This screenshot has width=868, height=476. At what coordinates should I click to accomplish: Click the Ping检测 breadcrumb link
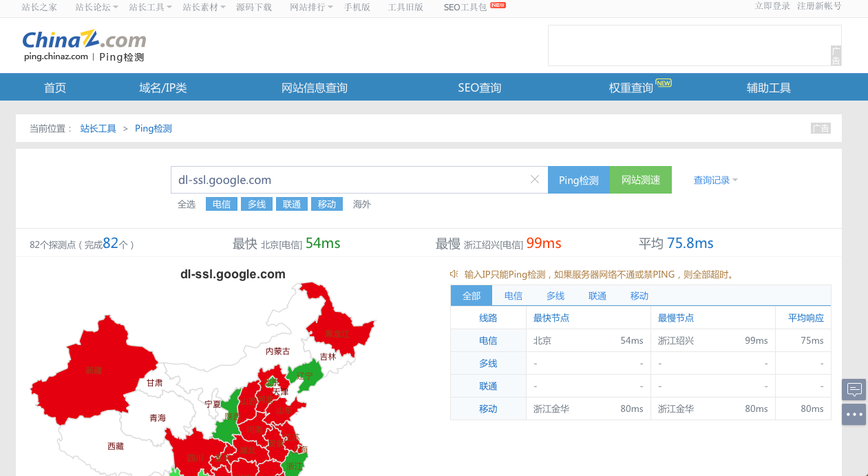(154, 128)
